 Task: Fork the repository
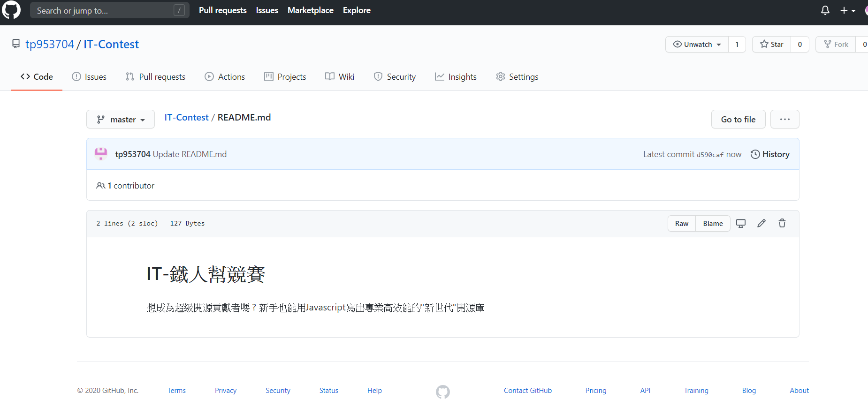(x=836, y=44)
